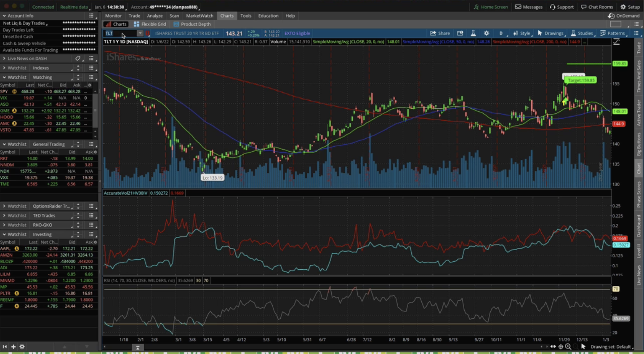
Task: Open the symbol selector dropdown arrow
Action: pyautogui.click(x=140, y=33)
